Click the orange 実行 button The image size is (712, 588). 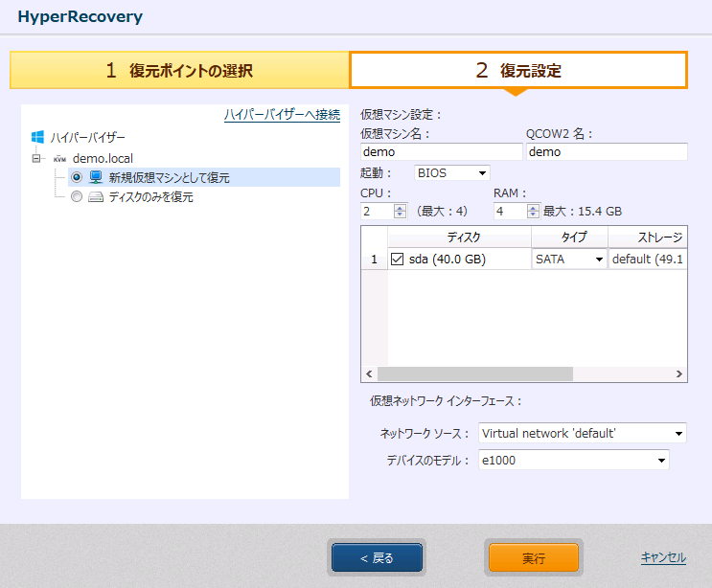pos(534,557)
